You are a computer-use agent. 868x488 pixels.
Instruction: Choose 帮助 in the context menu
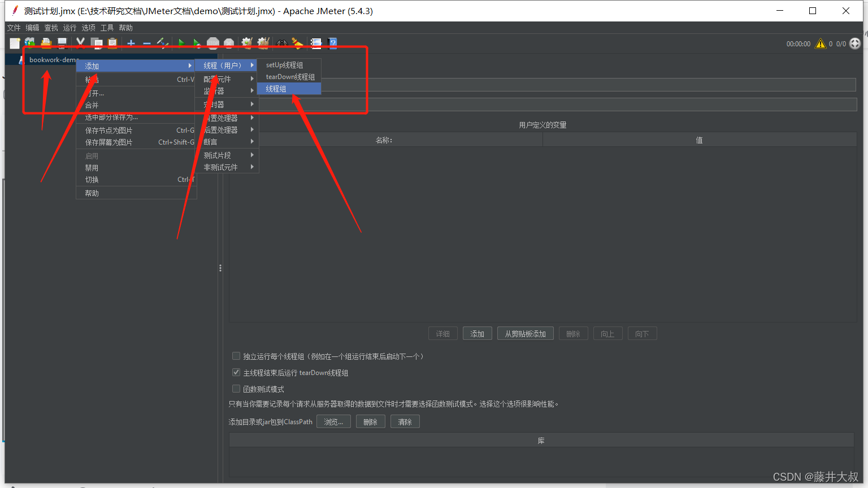click(x=136, y=193)
